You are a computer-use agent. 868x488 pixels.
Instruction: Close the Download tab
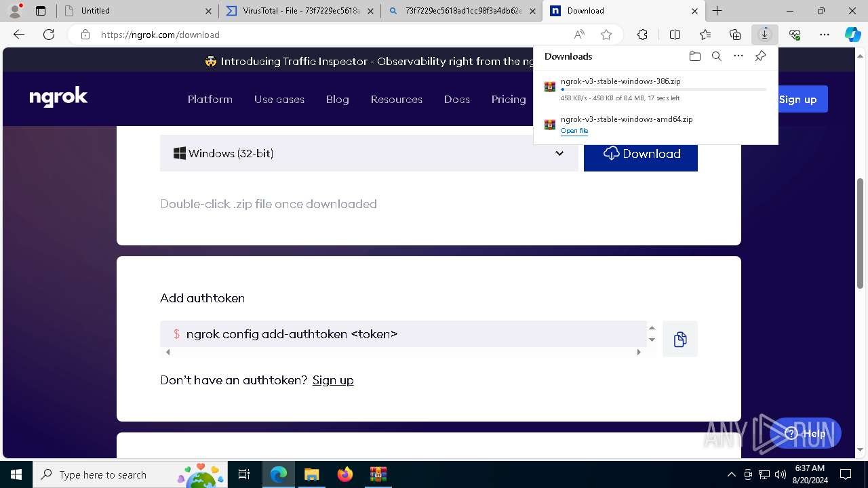pyautogui.click(x=695, y=11)
